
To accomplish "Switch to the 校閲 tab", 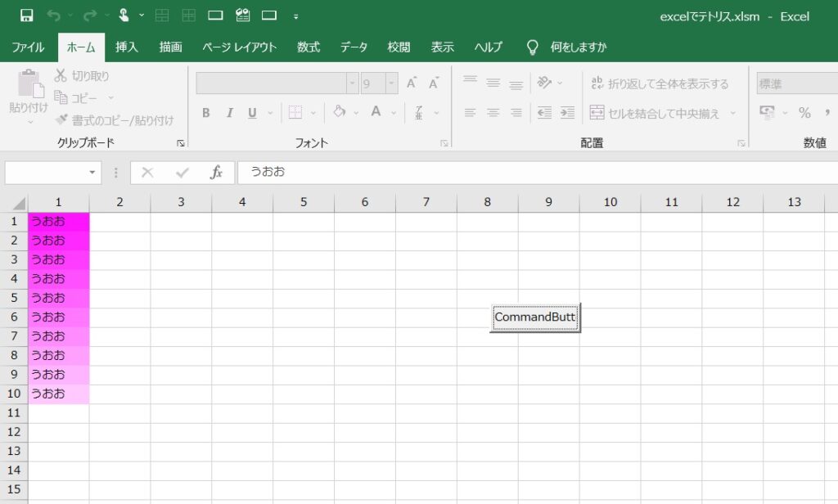I will 399,47.
